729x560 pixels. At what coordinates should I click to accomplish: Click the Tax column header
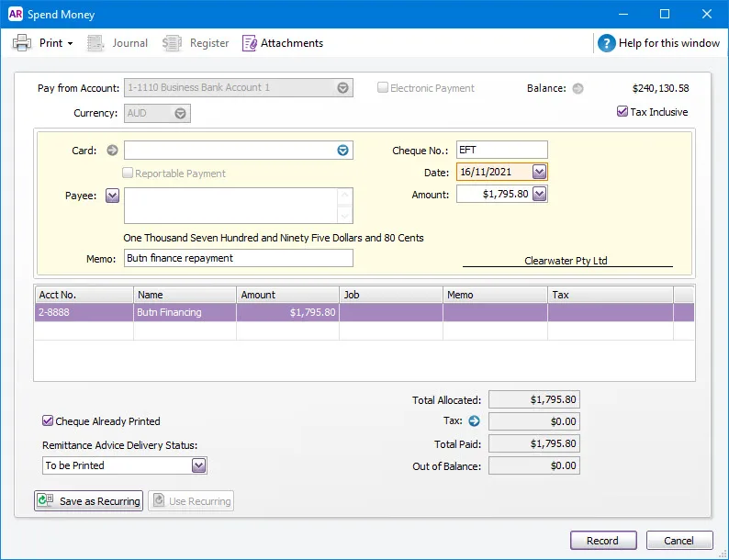pos(611,295)
